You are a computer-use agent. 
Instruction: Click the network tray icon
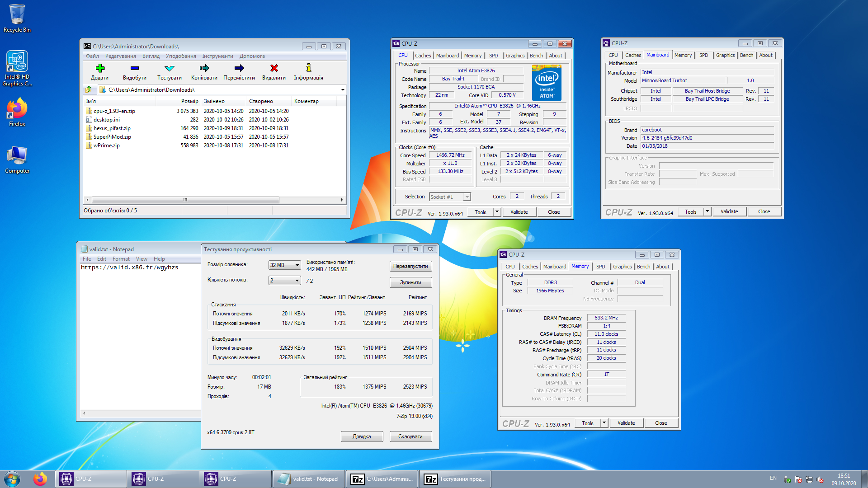point(809,479)
